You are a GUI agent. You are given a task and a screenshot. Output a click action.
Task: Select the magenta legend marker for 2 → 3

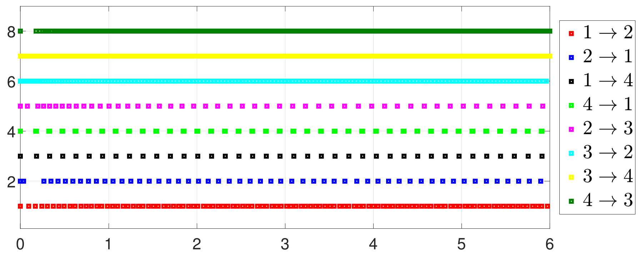[x=571, y=129]
